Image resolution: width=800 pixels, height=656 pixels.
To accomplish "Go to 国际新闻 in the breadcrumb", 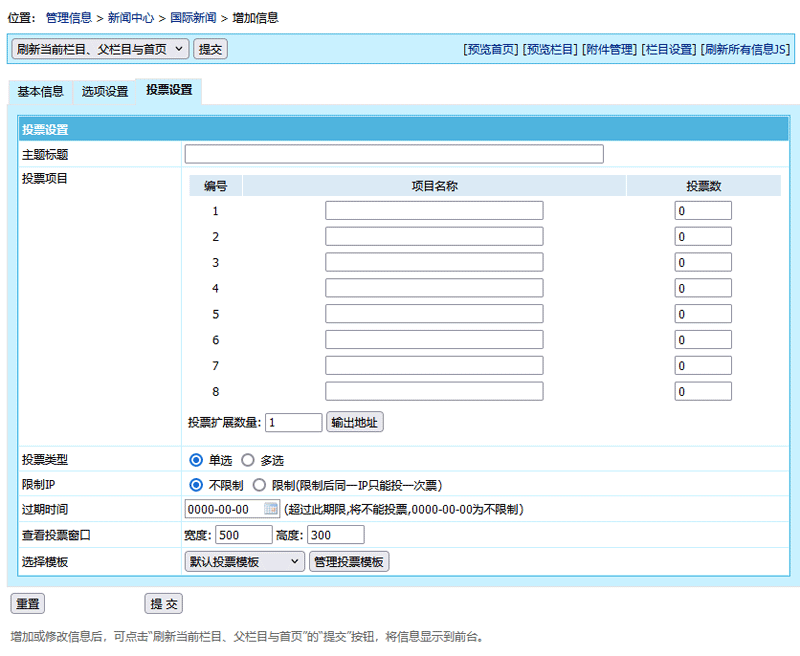I will point(193,18).
